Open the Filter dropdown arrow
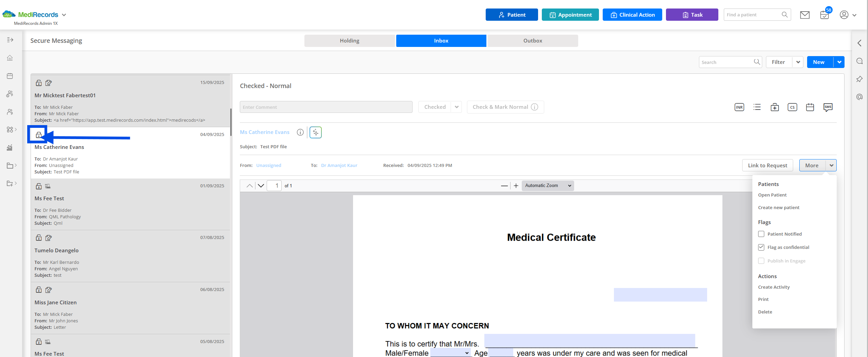 pyautogui.click(x=798, y=62)
